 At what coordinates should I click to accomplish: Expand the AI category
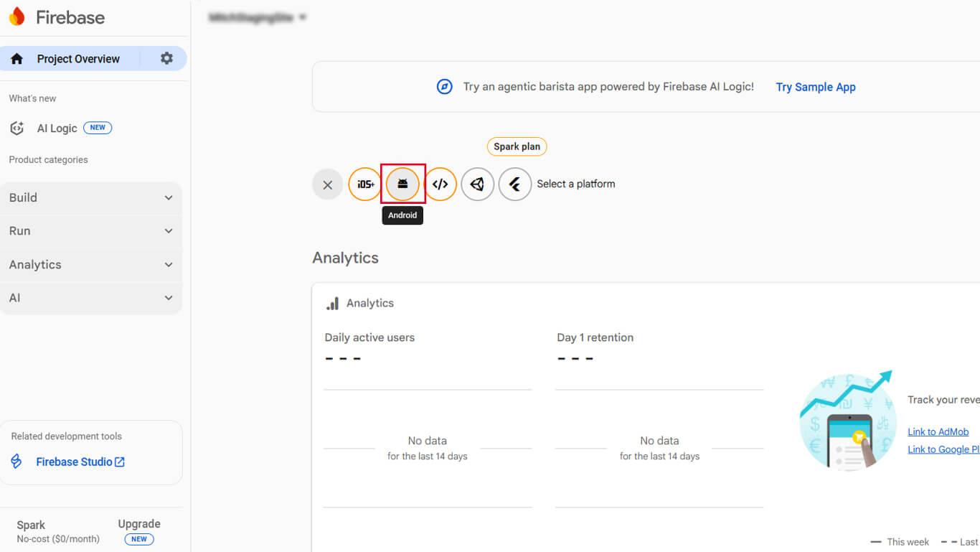[90, 298]
